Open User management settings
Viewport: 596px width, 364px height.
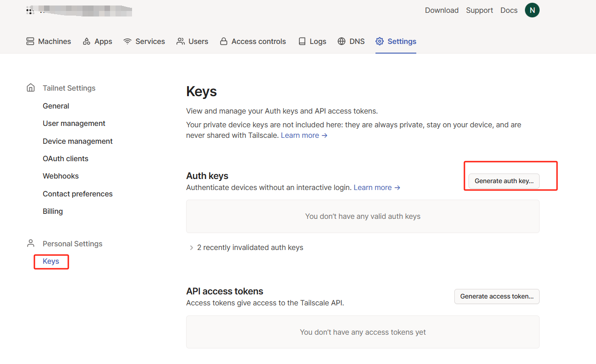coord(74,123)
